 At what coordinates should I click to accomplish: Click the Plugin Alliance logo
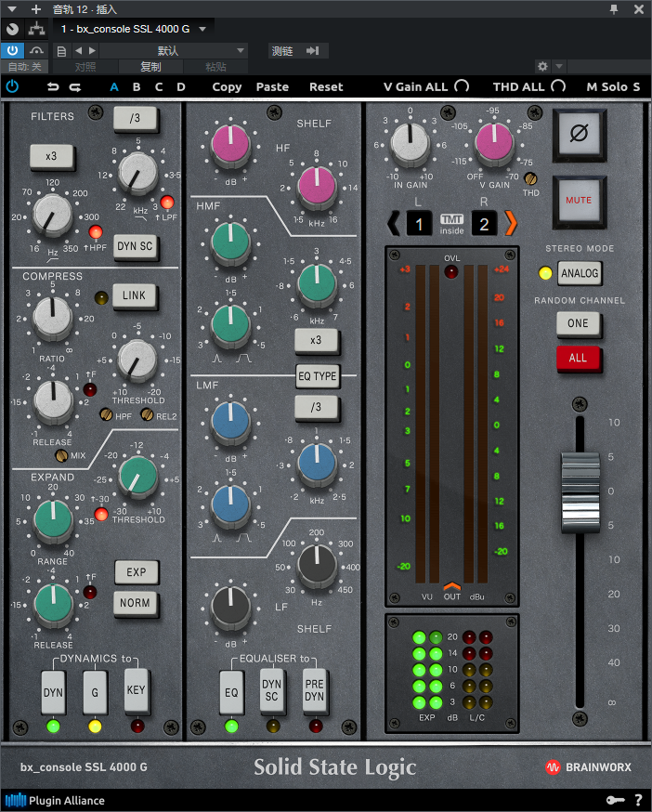click(55, 801)
